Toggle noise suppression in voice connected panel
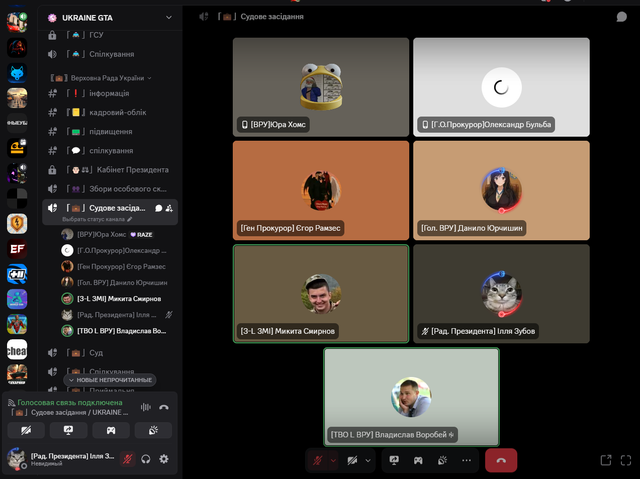The width and height of the screenshot is (640, 479). [x=146, y=407]
